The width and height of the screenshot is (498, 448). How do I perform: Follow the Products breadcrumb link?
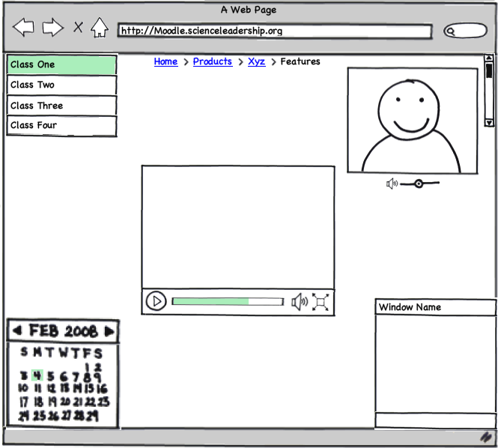pos(212,61)
